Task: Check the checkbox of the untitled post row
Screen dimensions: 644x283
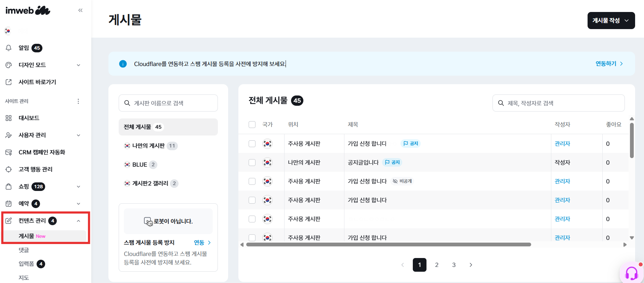Action: click(252, 219)
